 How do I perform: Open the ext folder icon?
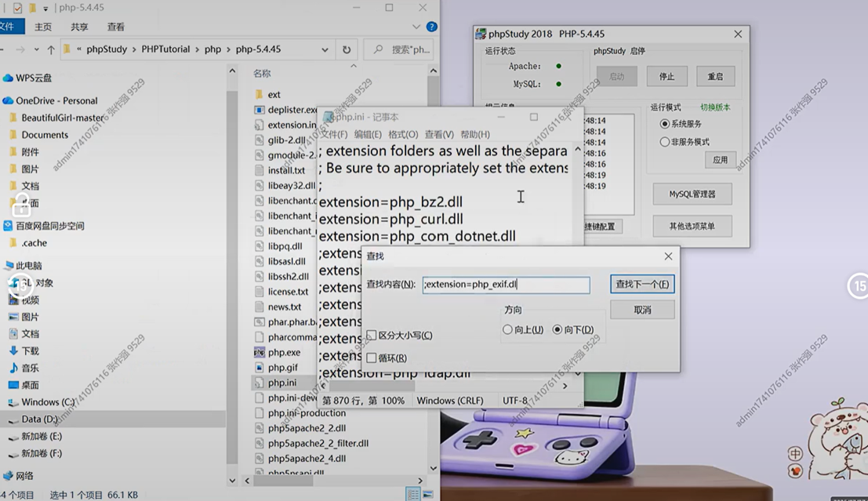(x=259, y=95)
